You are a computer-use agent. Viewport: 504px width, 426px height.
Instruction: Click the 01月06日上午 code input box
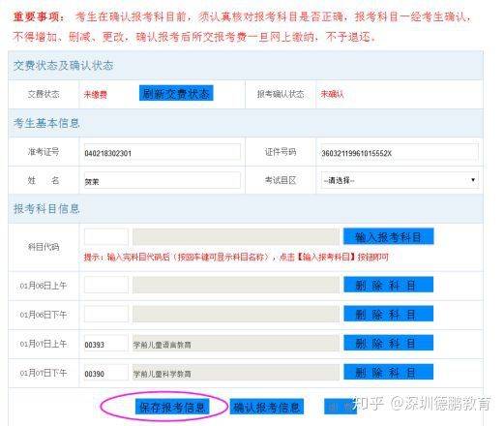106,285
